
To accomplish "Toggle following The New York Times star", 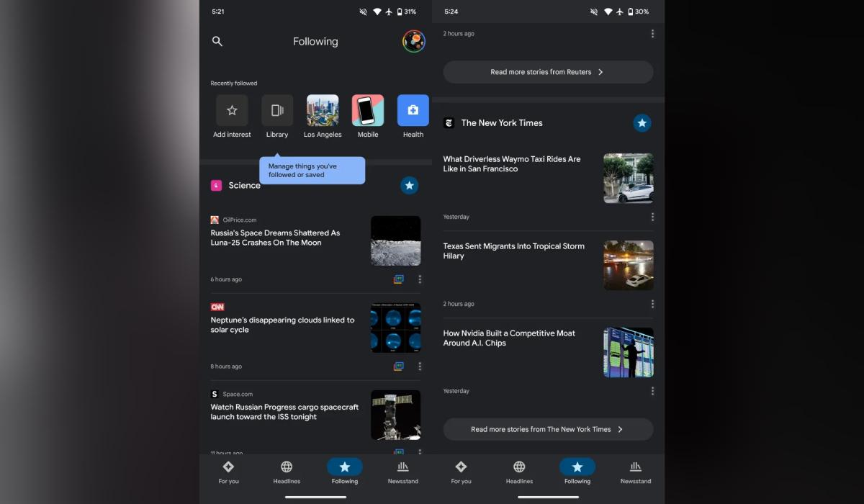I will point(642,122).
